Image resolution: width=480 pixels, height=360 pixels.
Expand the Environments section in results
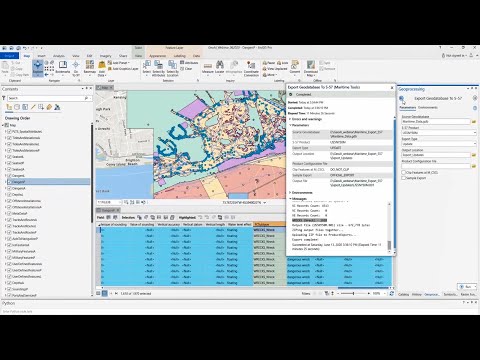pyautogui.click(x=290, y=193)
